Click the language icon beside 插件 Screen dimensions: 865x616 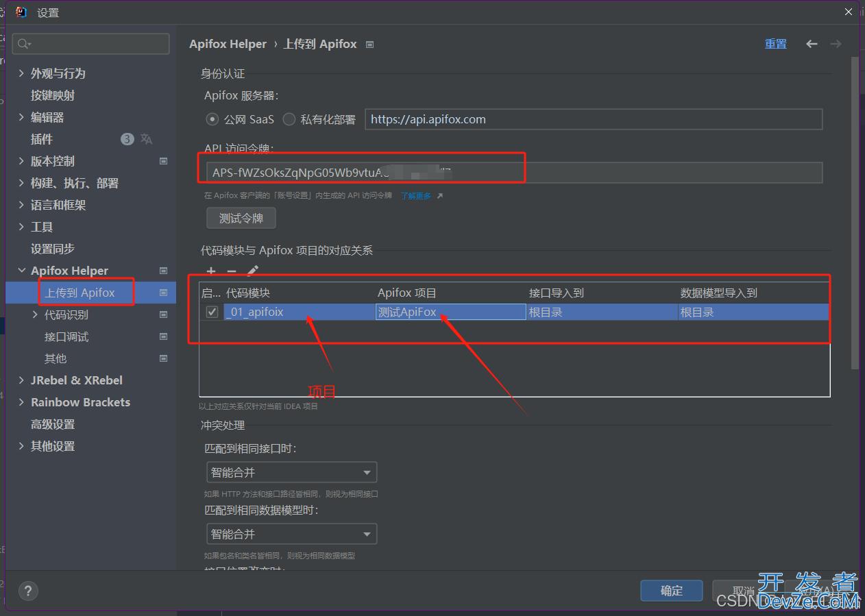(x=146, y=139)
